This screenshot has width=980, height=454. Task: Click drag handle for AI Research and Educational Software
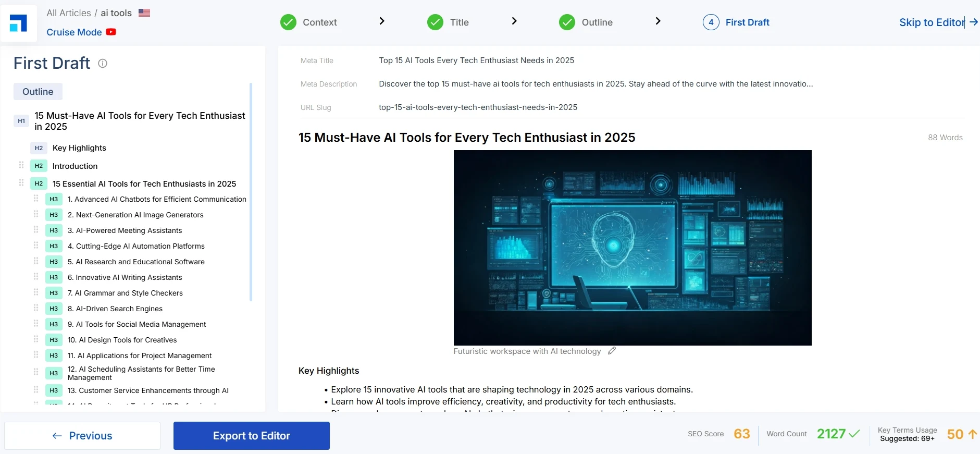pyautogui.click(x=36, y=261)
